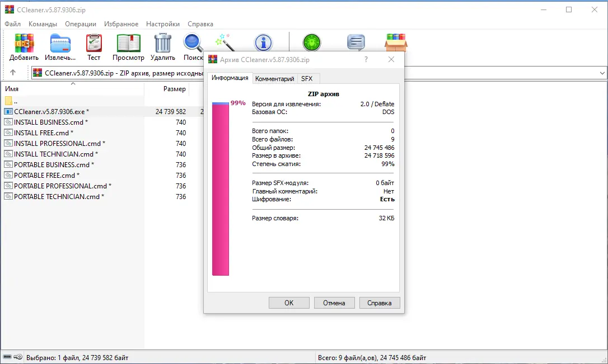Click the Размер в архиве value 24 718 596
Image resolution: width=608 pixels, height=364 pixels.
379,155
